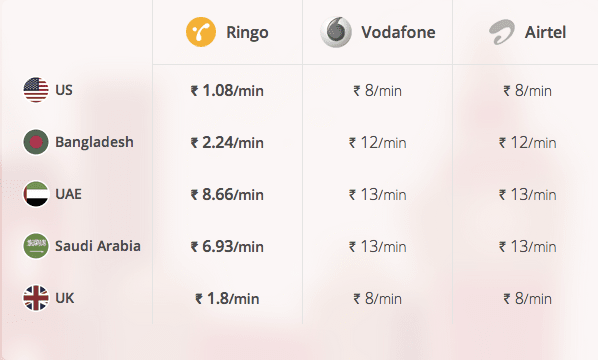The width and height of the screenshot is (598, 360).
Task: Click the orange Ringo phone logo
Action: [x=201, y=32]
